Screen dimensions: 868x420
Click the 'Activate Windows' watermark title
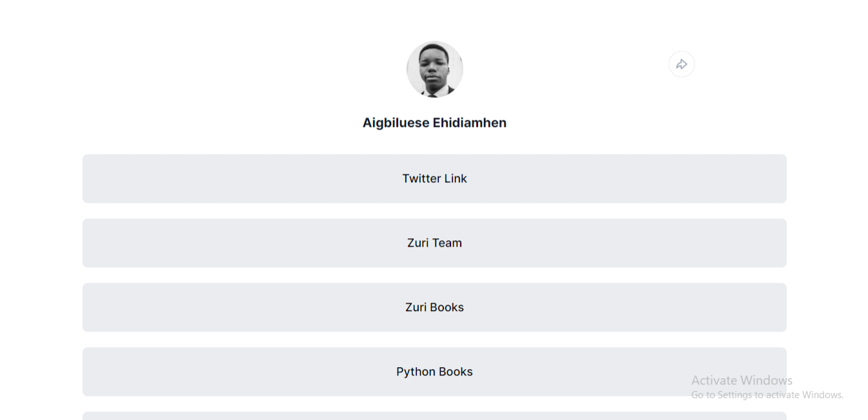742,380
